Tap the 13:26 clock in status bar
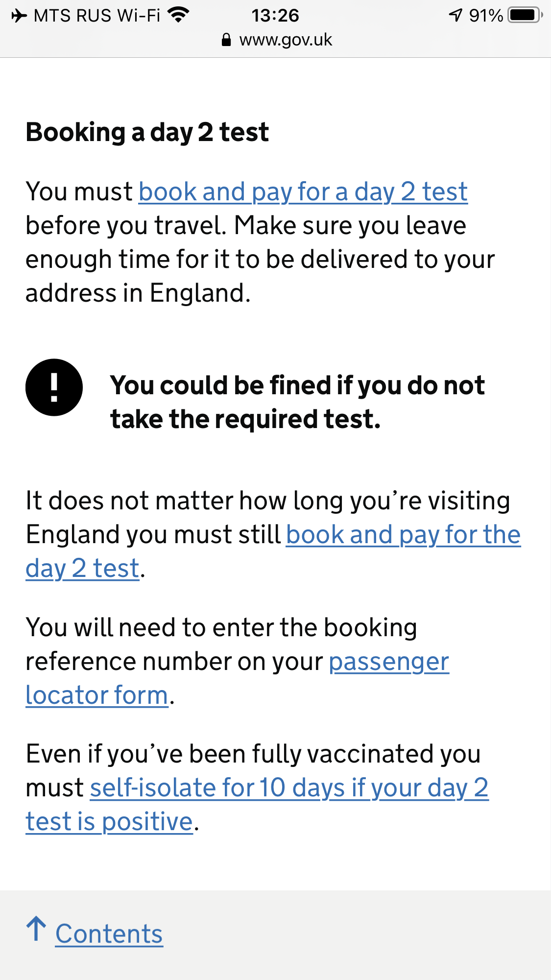The height and width of the screenshot is (980, 551). click(275, 16)
